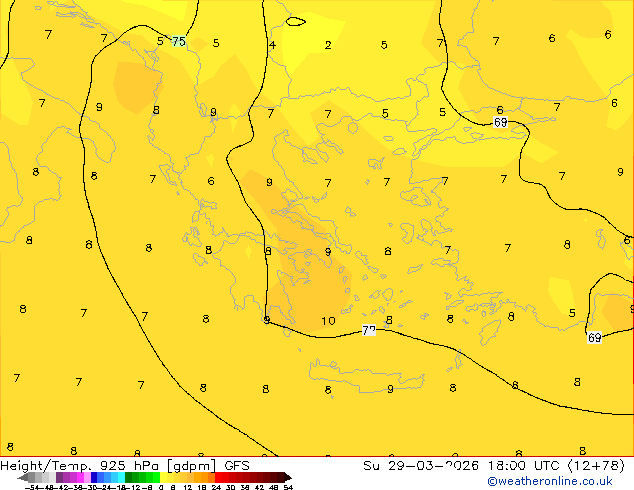This screenshot has width=634, height=490.
Task: Click the (12+78) forecast run text
Action: click(596, 466)
